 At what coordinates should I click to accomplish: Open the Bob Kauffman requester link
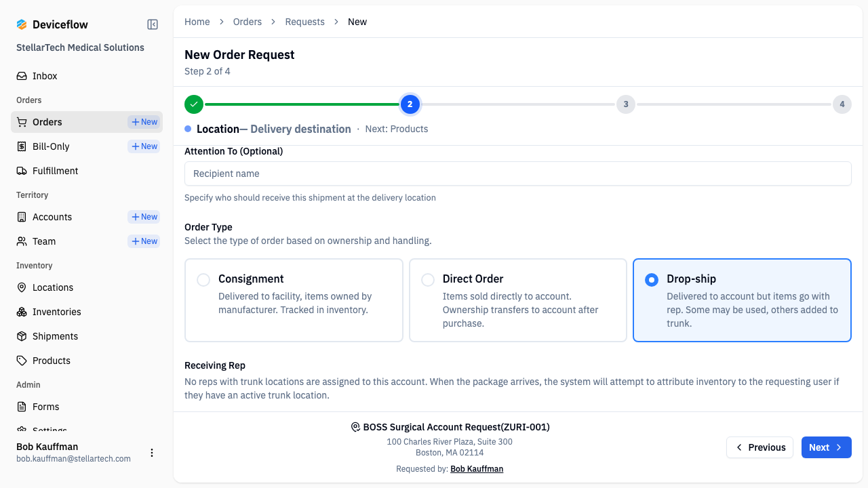(x=477, y=469)
